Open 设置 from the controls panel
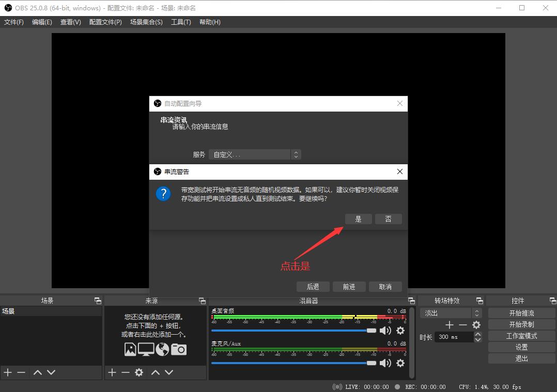557x392 pixels. (x=521, y=347)
